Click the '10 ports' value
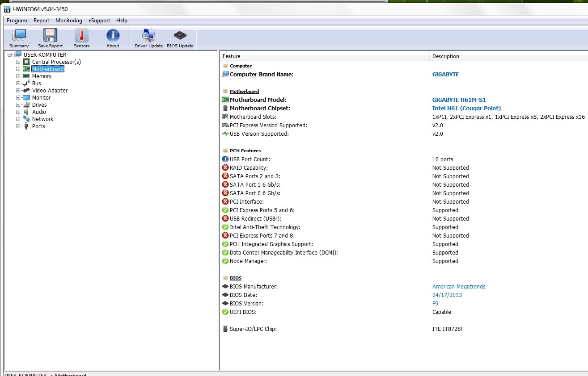This screenshot has width=588, height=376. (443, 159)
